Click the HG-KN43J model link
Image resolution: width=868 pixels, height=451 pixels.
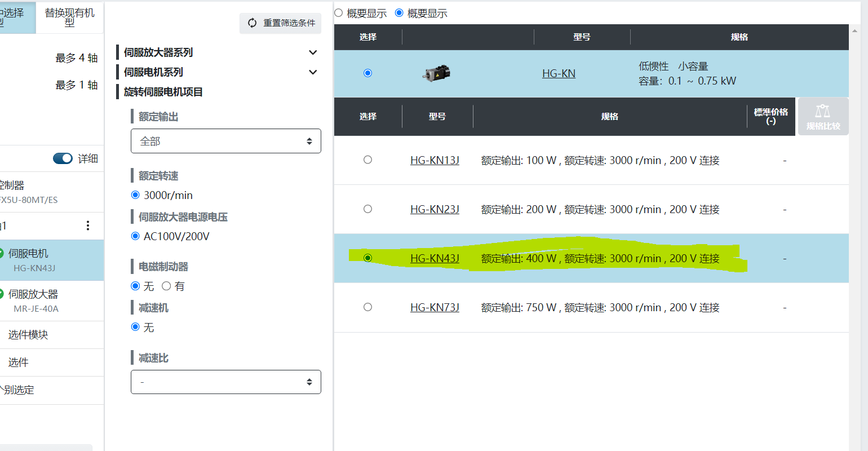(x=435, y=259)
